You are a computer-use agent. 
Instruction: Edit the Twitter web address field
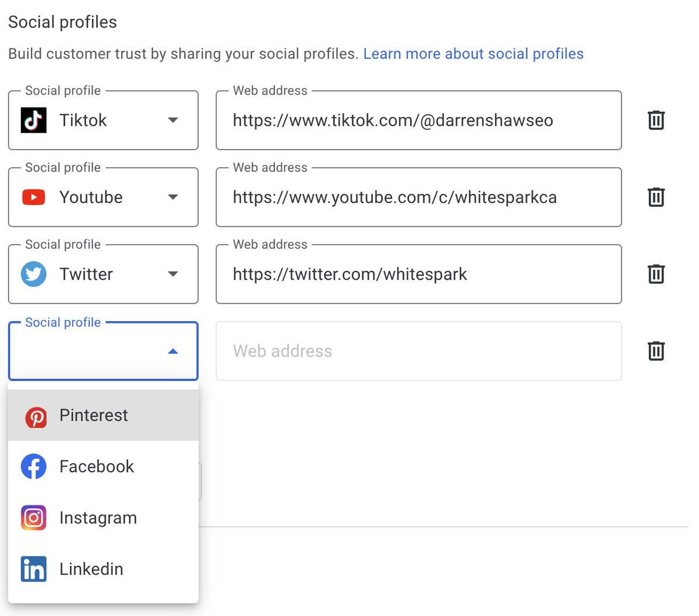point(419,274)
